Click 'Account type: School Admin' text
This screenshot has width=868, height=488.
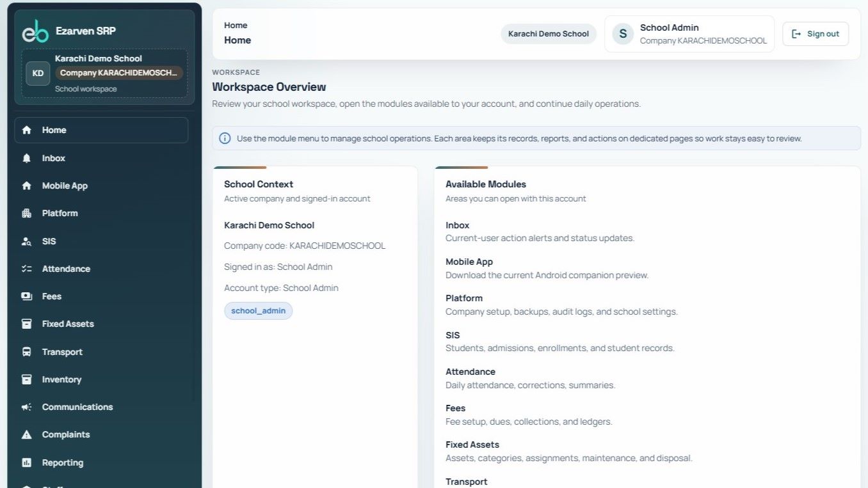pyautogui.click(x=281, y=288)
